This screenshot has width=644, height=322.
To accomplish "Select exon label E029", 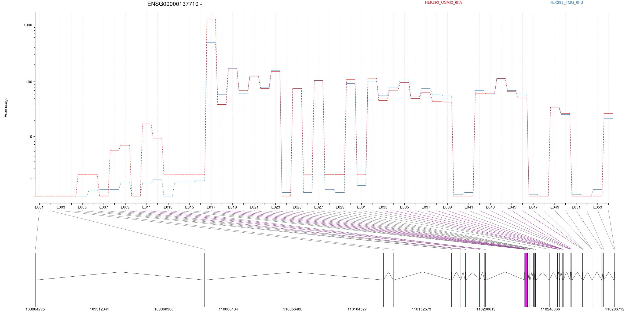I will coord(340,207).
